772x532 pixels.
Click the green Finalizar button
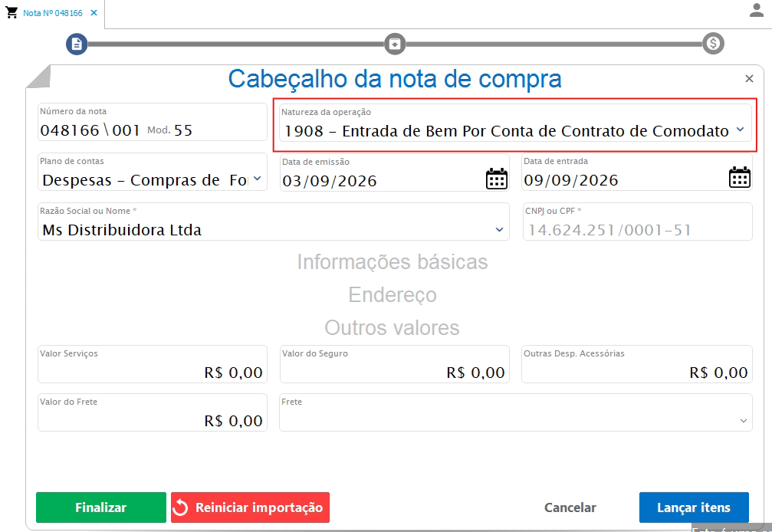pos(101,507)
